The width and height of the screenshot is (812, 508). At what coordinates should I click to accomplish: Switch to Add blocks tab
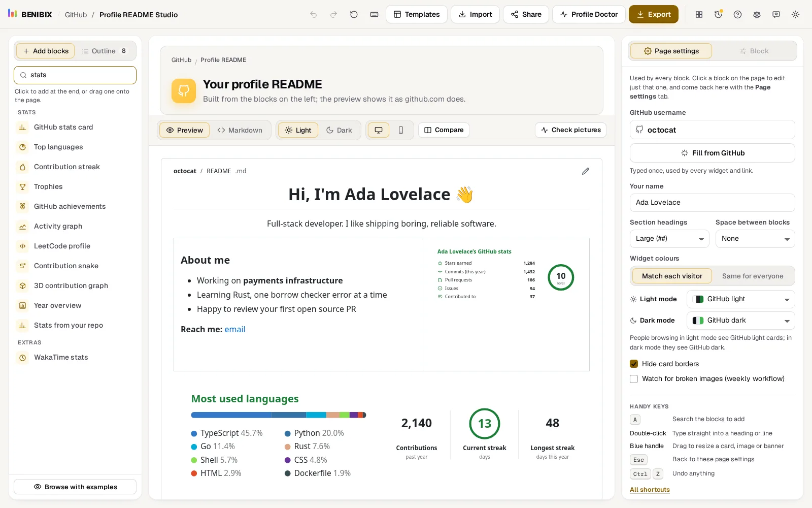[x=46, y=51]
